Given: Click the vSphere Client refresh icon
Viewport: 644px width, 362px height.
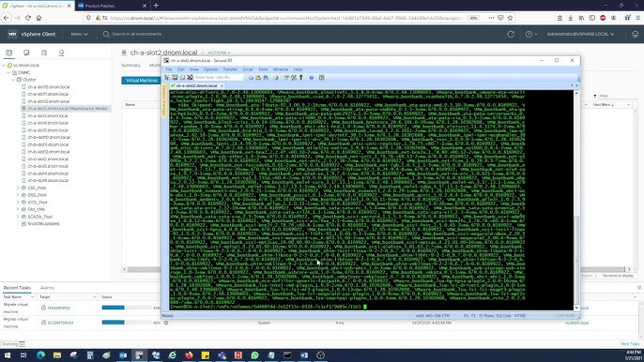Looking at the screenshot, I should coord(511,34).
